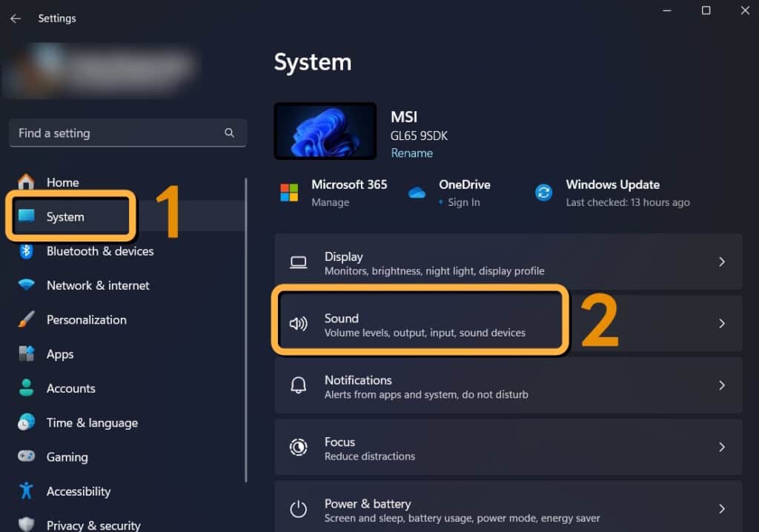Click the Home house icon
The height and width of the screenshot is (532, 759).
pyautogui.click(x=26, y=182)
